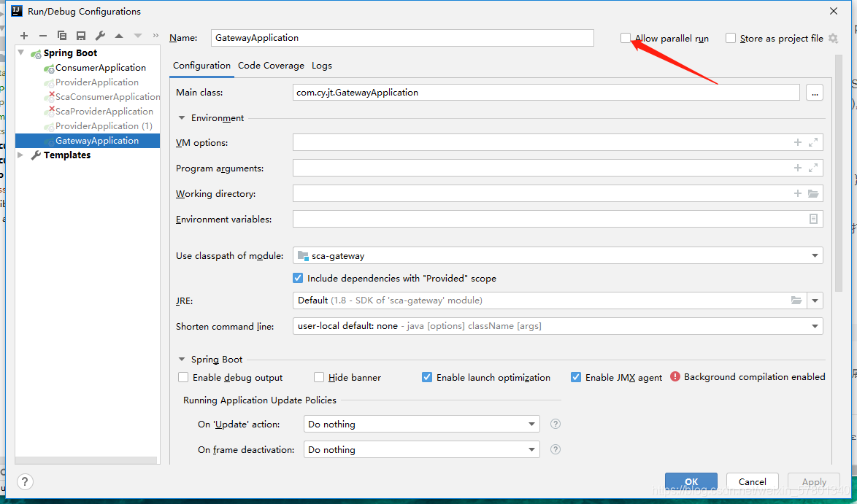Move configuration down arrow icon

coord(138,36)
